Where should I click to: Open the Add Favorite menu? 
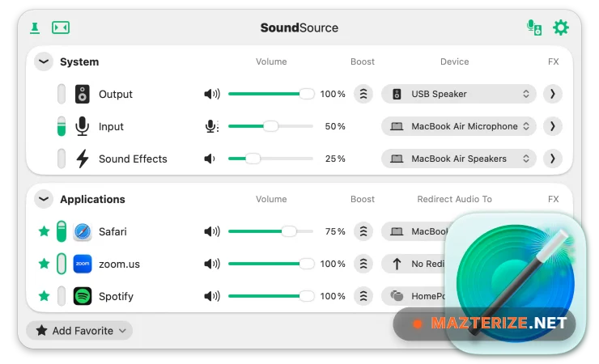[79, 331]
